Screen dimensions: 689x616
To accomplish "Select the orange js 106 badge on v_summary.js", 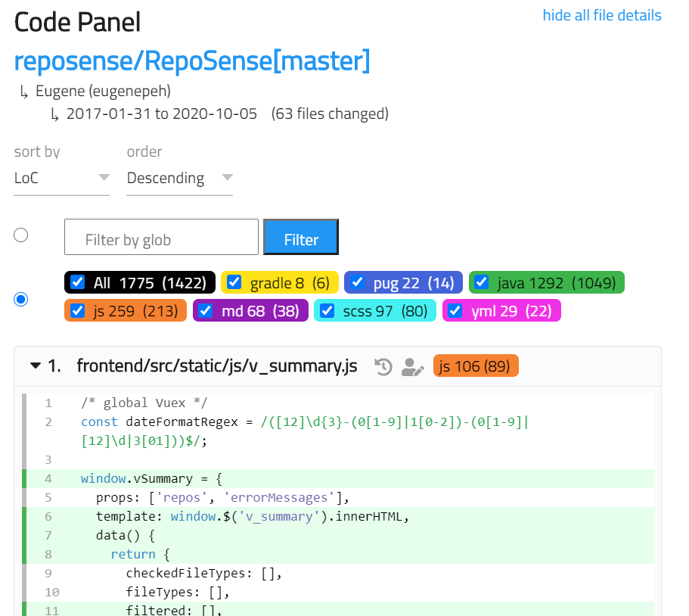I will pos(476,365).
